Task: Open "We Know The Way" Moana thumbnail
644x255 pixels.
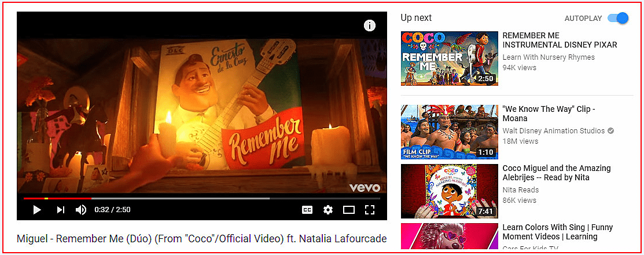Action: pyautogui.click(x=450, y=132)
